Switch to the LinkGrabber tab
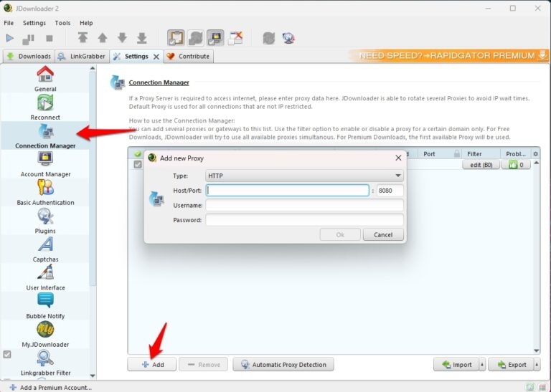The height and width of the screenshot is (392, 551). (82, 56)
